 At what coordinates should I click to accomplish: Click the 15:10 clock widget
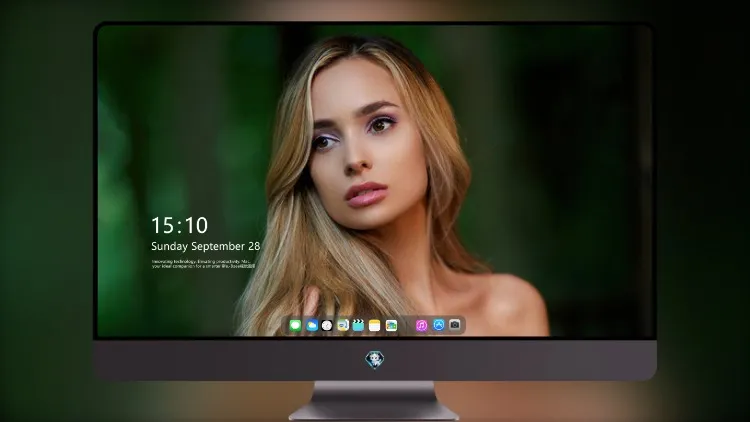click(x=179, y=225)
